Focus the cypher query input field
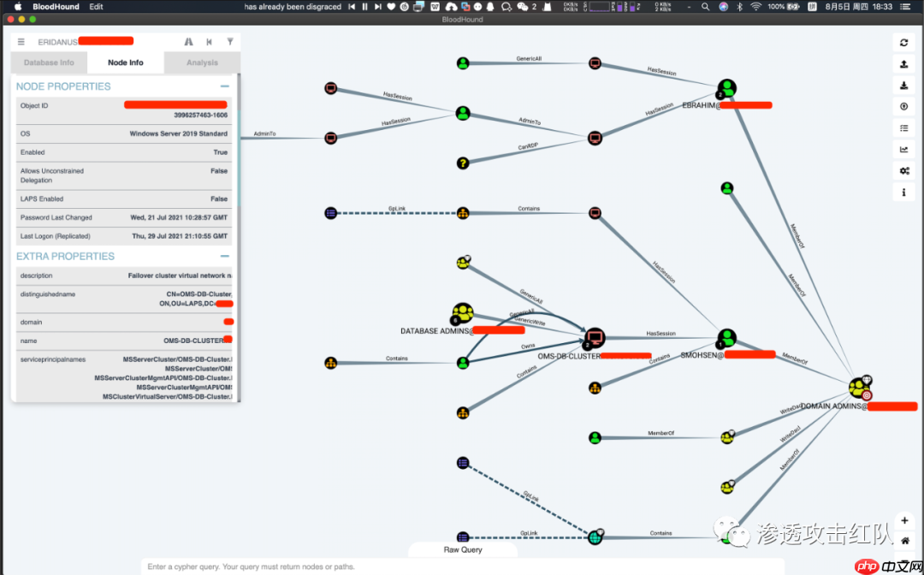924x575 pixels. coord(463,566)
